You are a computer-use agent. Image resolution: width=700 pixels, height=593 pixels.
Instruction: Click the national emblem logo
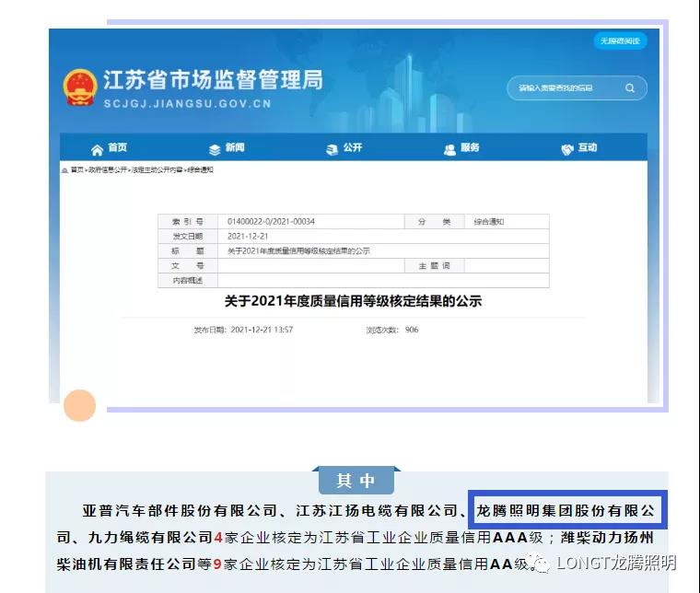coord(80,87)
